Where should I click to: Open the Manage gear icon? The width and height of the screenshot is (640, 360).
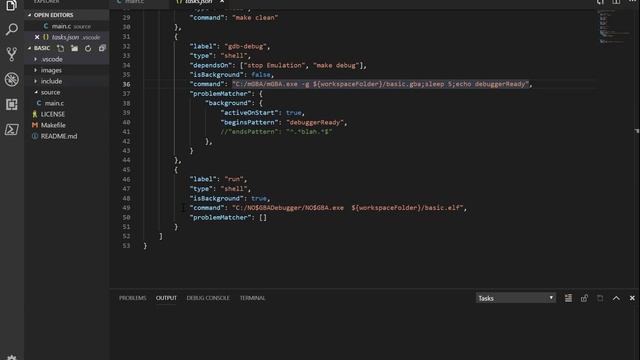coord(11,357)
